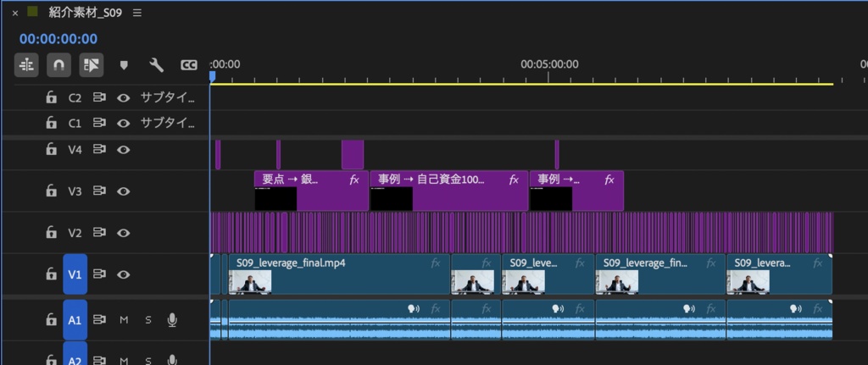Image resolution: width=868 pixels, height=365 pixels.
Task: Toggle lock on track V2
Action: (x=51, y=232)
